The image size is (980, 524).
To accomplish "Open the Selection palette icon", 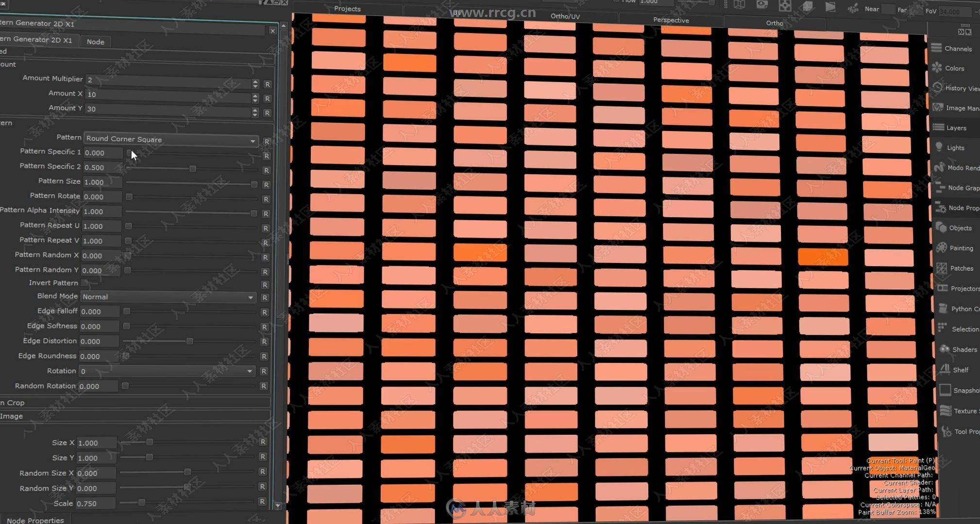I will tap(943, 328).
